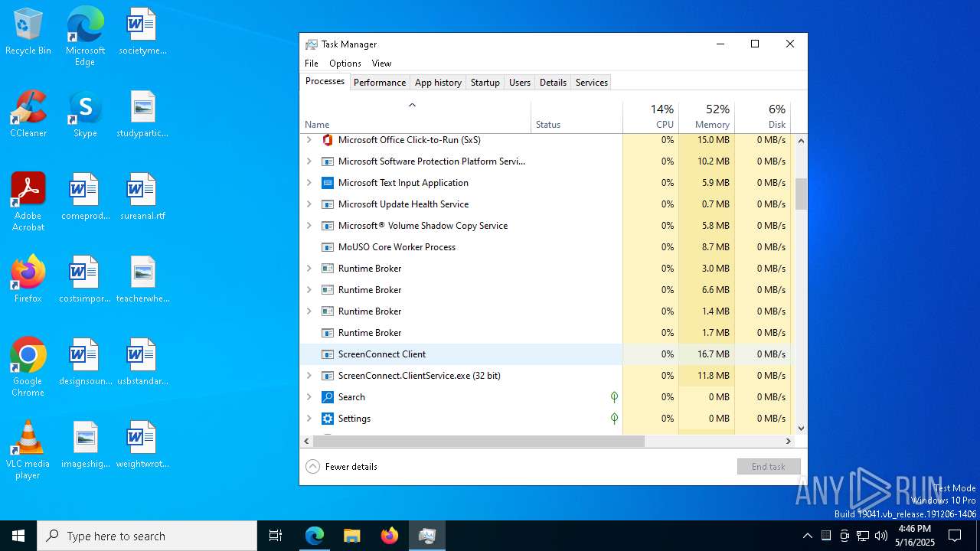Select the designsoun Word document icon
The width and height of the screenshot is (980, 551).
click(85, 363)
